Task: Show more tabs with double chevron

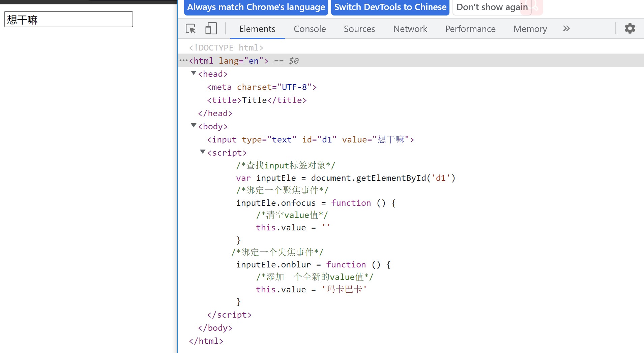Action: [566, 29]
